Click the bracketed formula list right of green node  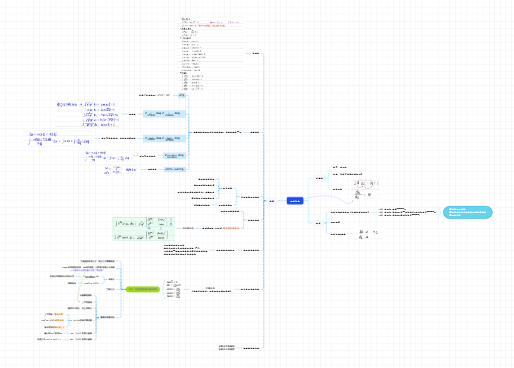(173, 289)
